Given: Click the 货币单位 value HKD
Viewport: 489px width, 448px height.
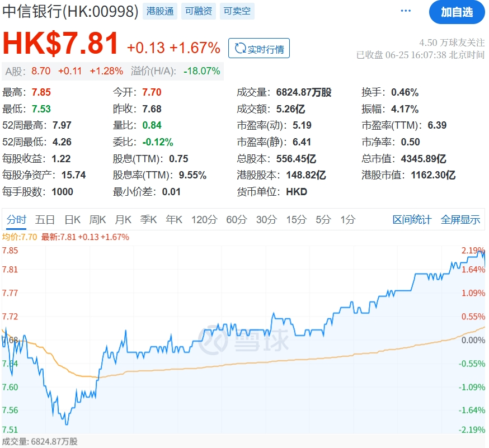Looking at the screenshot, I should tap(297, 192).
